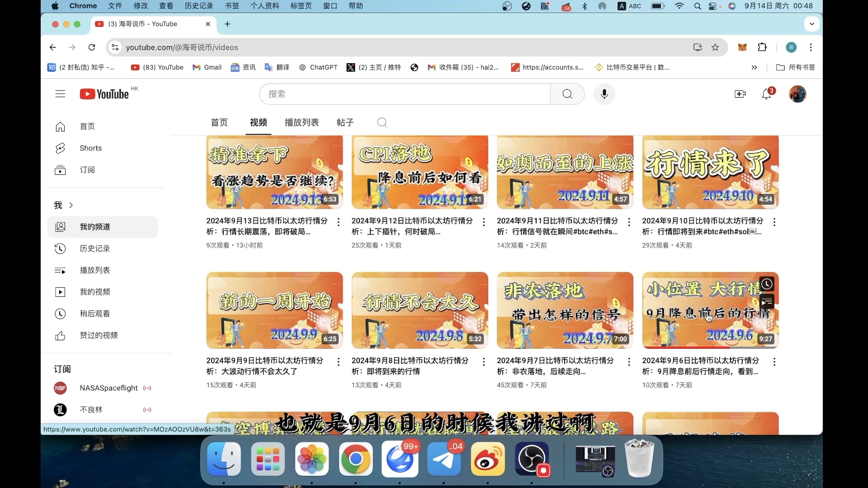Open options for 2024年9月8日 video
The height and width of the screenshot is (488, 868).
[484, 362]
